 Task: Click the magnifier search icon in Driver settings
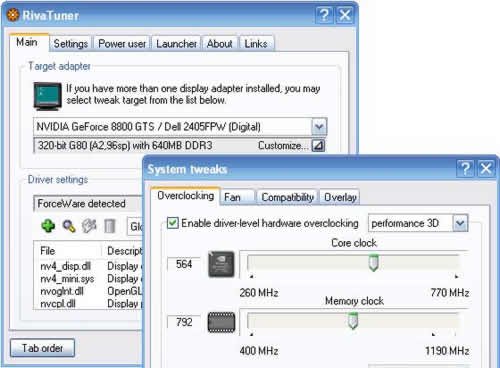(x=69, y=226)
